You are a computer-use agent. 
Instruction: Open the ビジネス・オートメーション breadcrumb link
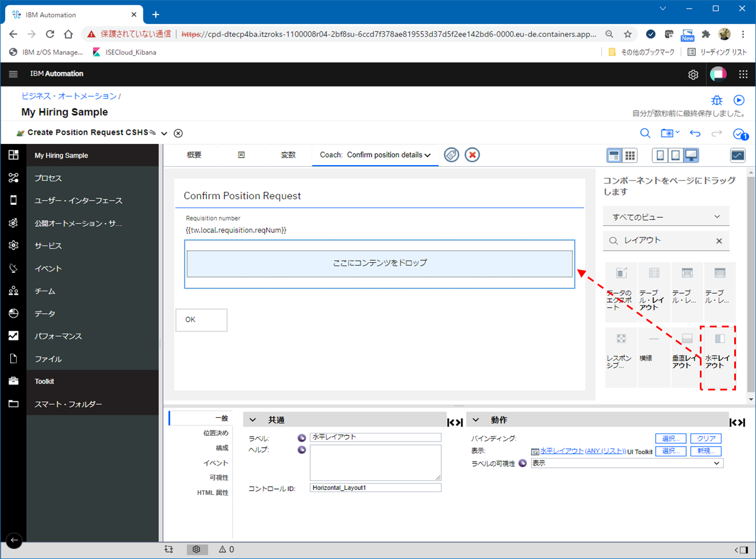[69, 96]
